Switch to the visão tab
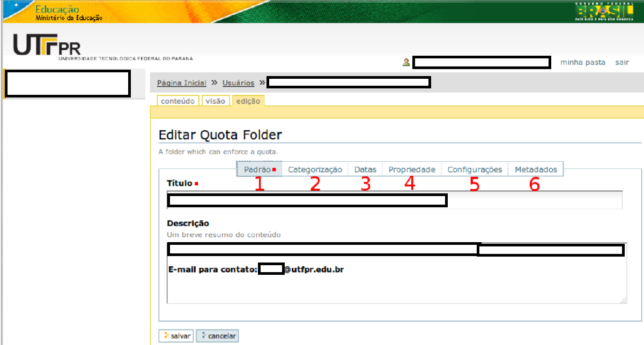 [216, 101]
